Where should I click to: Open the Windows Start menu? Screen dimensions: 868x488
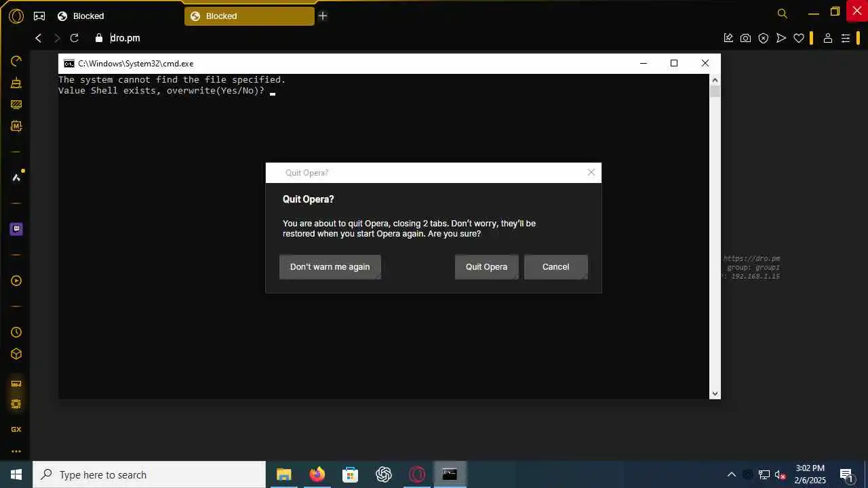coord(16,474)
